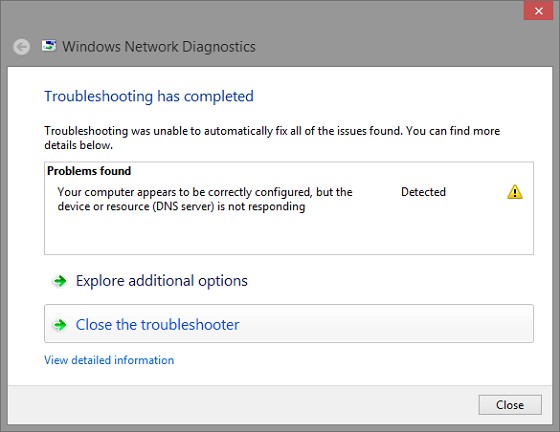Click the Close button at the bottom right
The height and width of the screenshot is (432, 560).
click(x=510, y=405)
